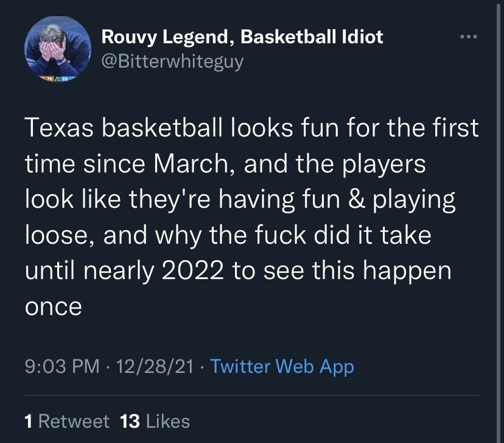Open the Twitter Web App source link
504x443 pixels.
point(282,366)
